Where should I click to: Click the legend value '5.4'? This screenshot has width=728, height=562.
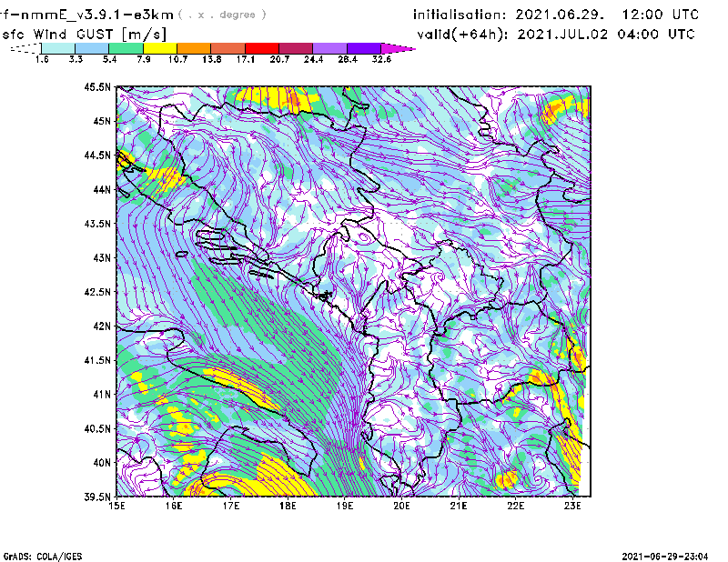click(x=109, y=59)
